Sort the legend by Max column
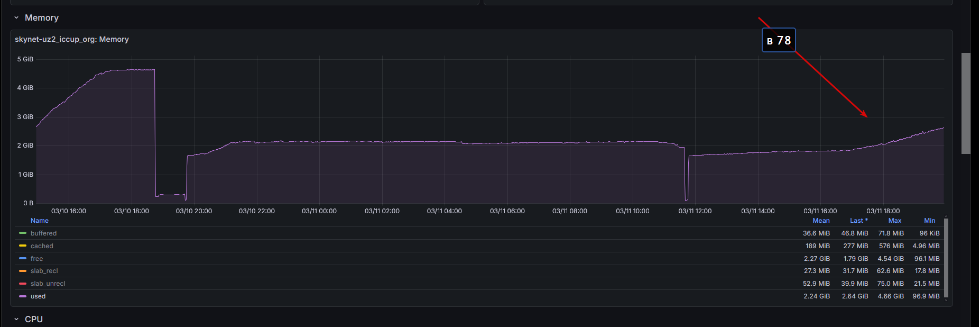This screenshot has width=980, height=327. [895, 221]
